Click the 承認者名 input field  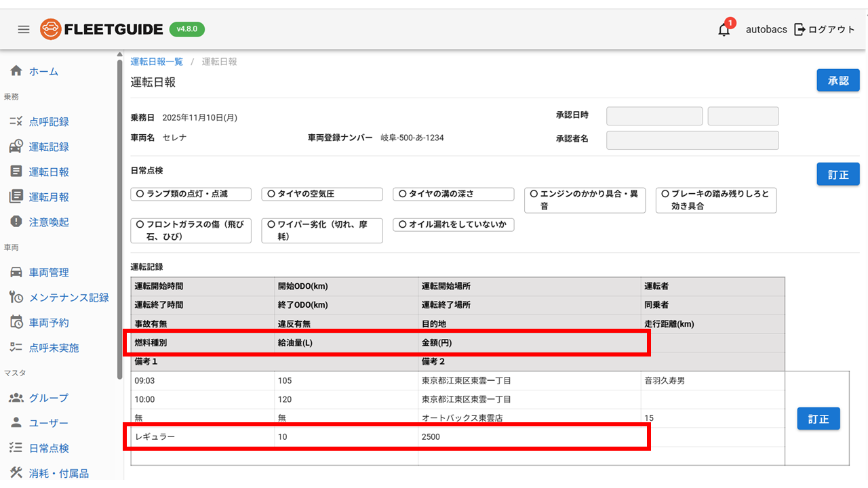(692, 140)
